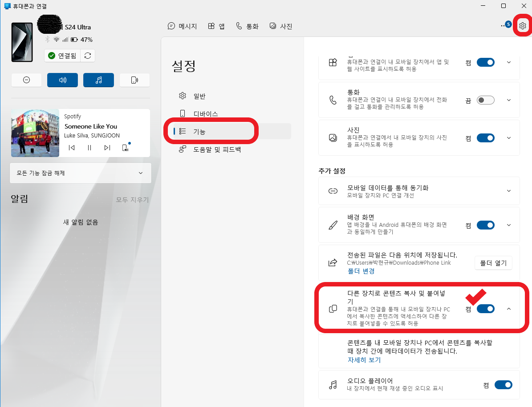Viewport: 532px width, 407px height.
Task: Toggle the 오디오 플레이어 switch
Action: [503, 385]
